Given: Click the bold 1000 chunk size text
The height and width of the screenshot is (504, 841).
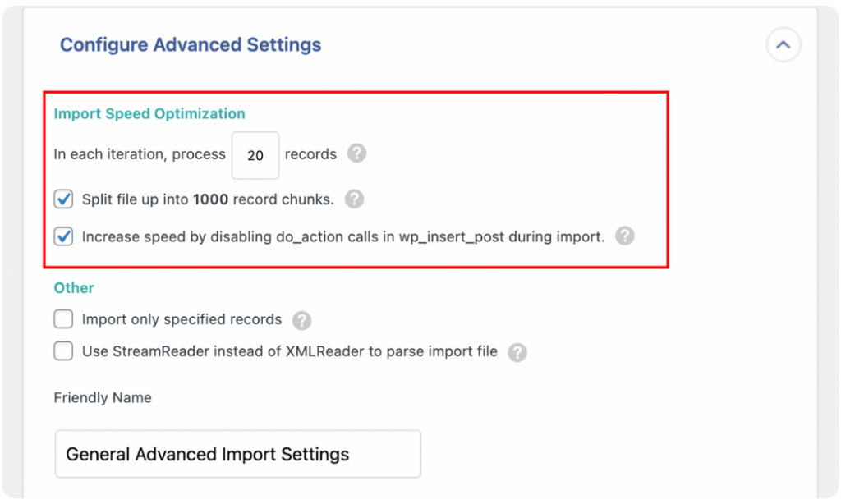Looking at the screenshot, I should [x=209, y=199].
